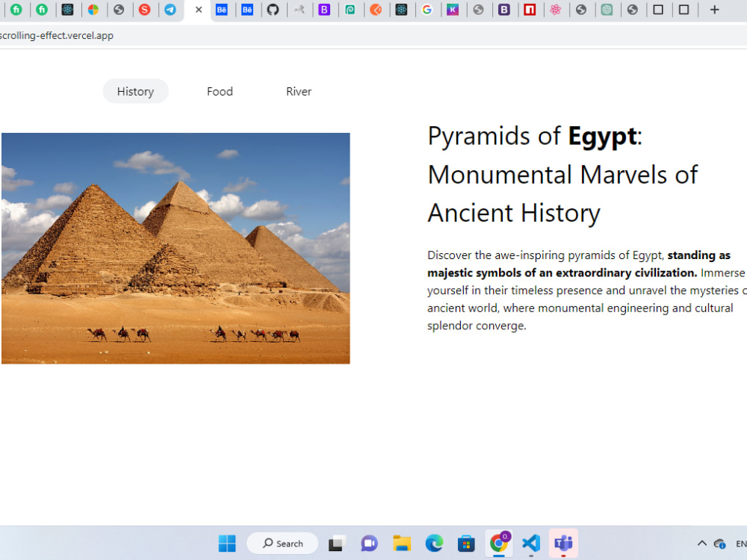The width and height of the screenshot is (747, 560).
Task: Click the bold text standing as majestic symbols
Action: (578, 264)
